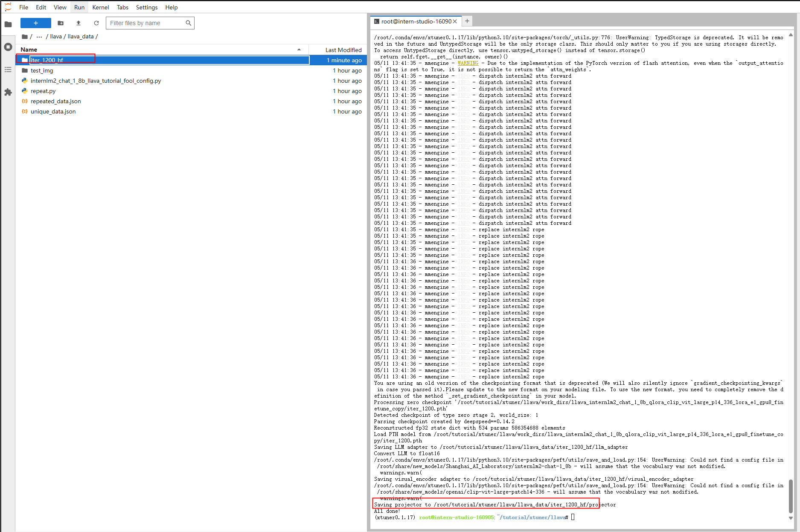Open the View menu

[x=60, y=7]
